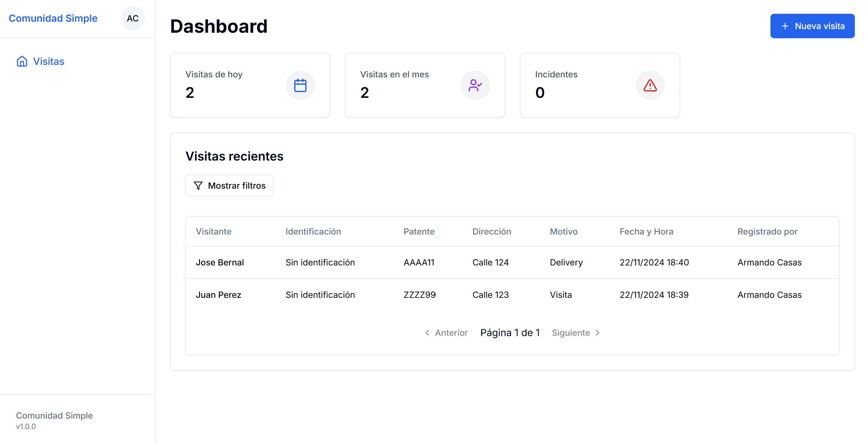This screenshot has height=444, width=868.
Task: Click the Visitante column header
Action: [x=213, y=231]
